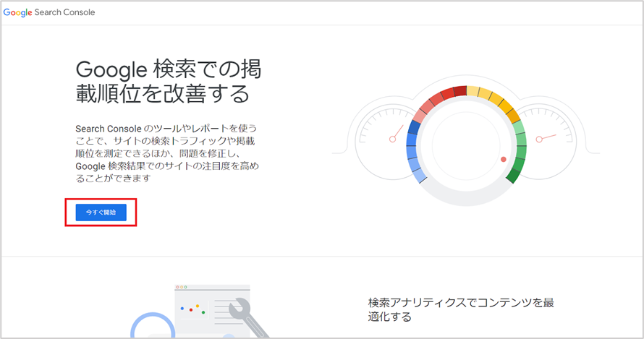Image resolution: width=644 pixels, height=339 pixels.
Task: Click the 今すぐ開始 button
Action: coord(101,213)
